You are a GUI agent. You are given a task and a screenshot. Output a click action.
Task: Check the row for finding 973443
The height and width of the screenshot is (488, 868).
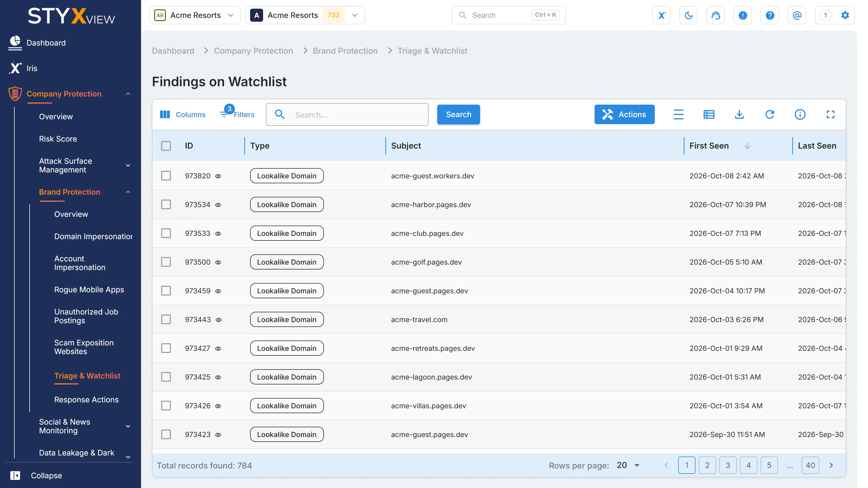tap(166, 319)
